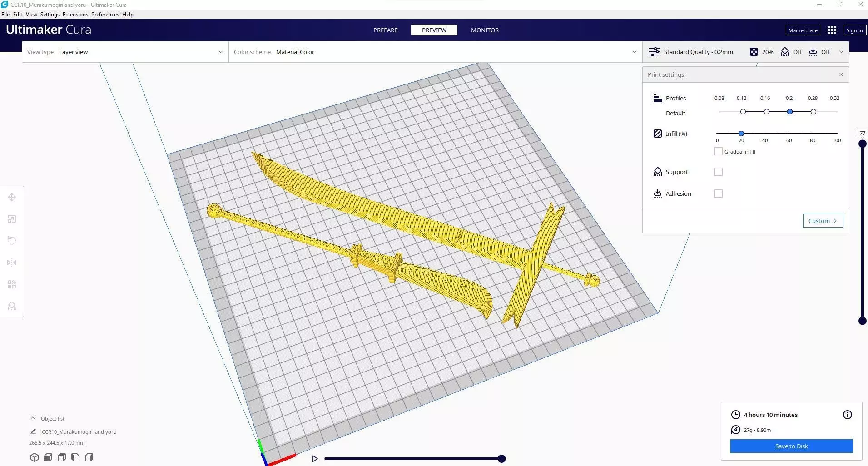Select the Support Blocker tool

[12, 306]
